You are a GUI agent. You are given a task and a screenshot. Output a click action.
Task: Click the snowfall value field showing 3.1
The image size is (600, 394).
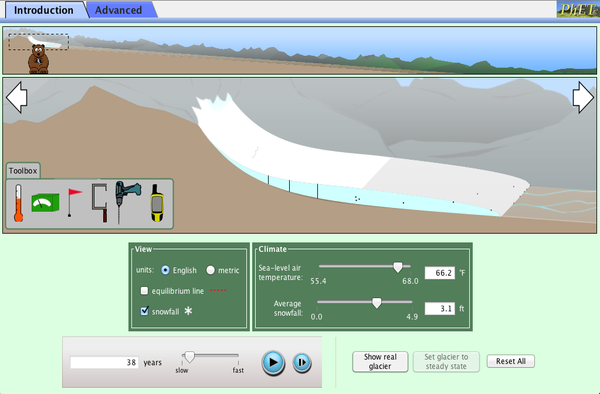click(440, 308)
